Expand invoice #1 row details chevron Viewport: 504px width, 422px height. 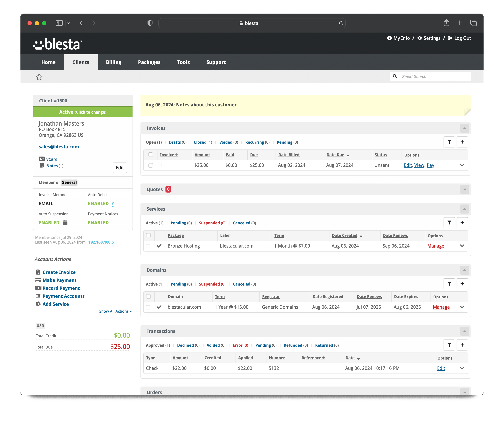[x=462, y=165]
